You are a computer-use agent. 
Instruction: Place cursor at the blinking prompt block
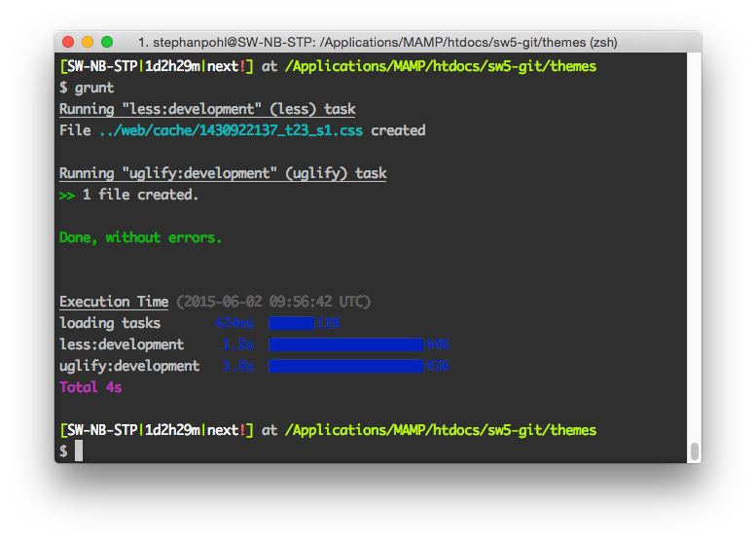pyautogui.click(x=79, y=451)
